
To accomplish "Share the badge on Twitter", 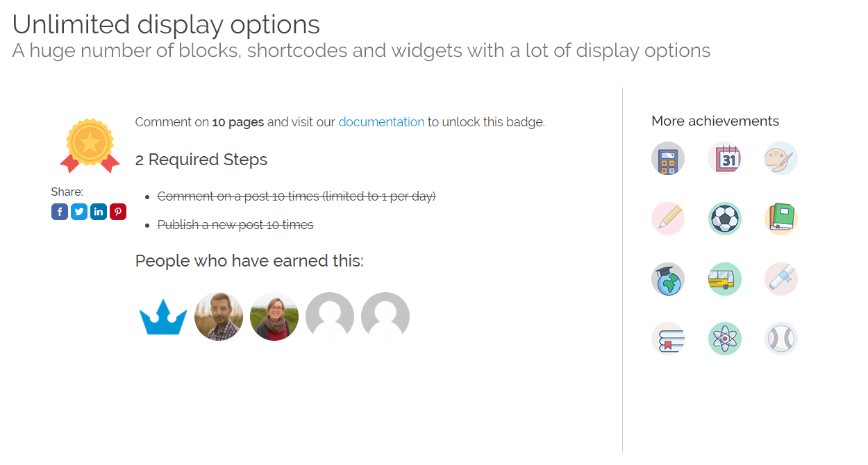I will tap(79, 212).
